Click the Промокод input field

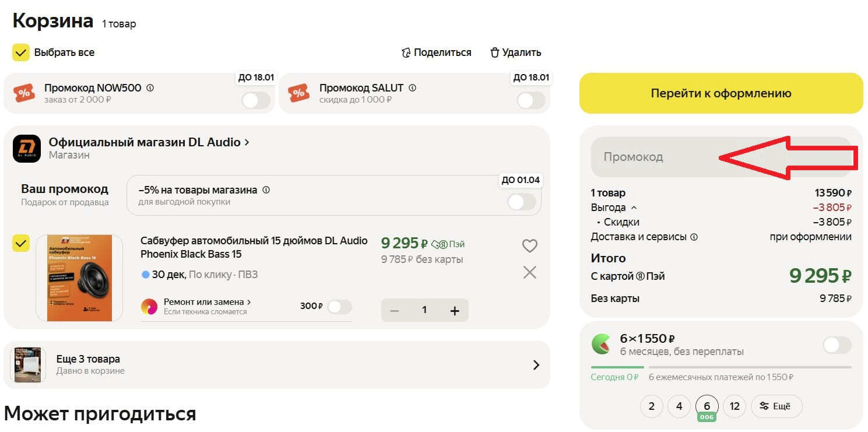(653, 157)
